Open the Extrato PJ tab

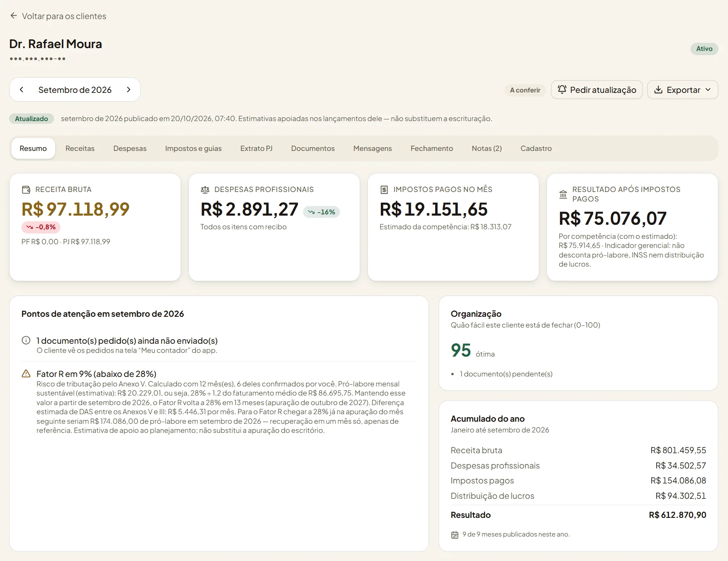click(256, 148)
